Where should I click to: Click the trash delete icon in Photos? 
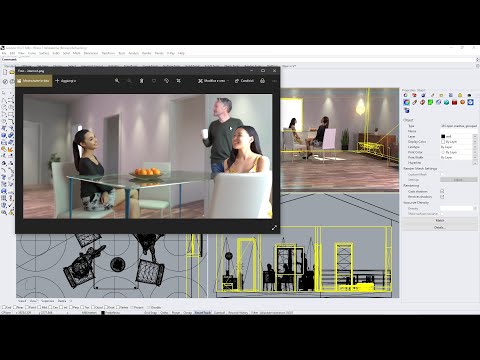[141, 81]
